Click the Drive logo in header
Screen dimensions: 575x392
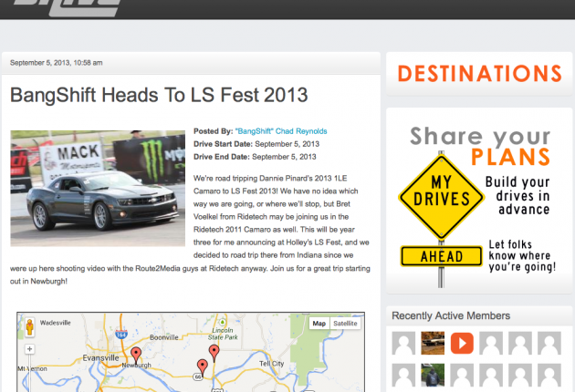(x=68, y=7)
